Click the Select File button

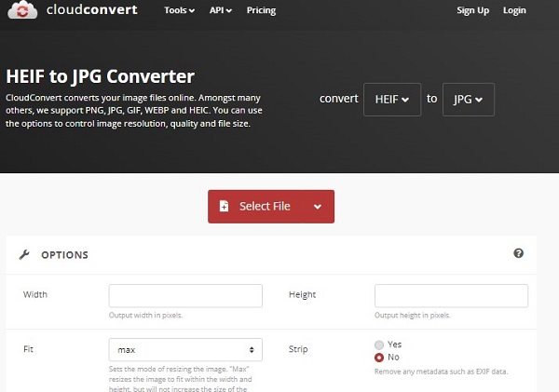pos(271,207)
